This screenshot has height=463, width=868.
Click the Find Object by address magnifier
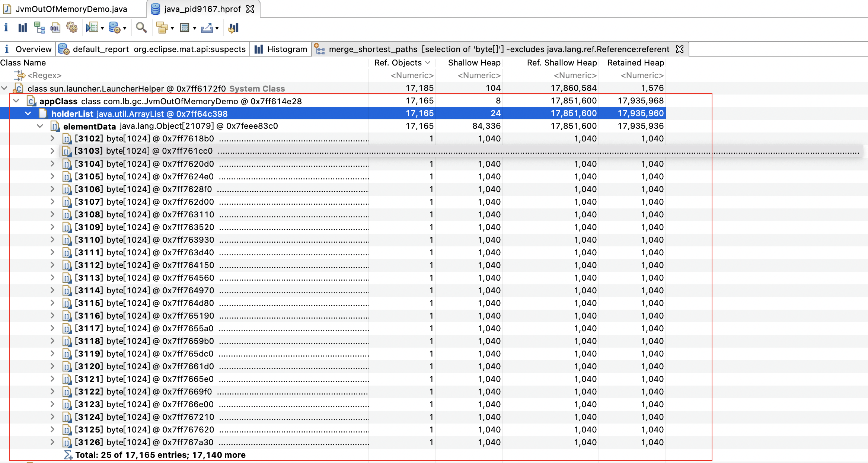pos(141,28)
